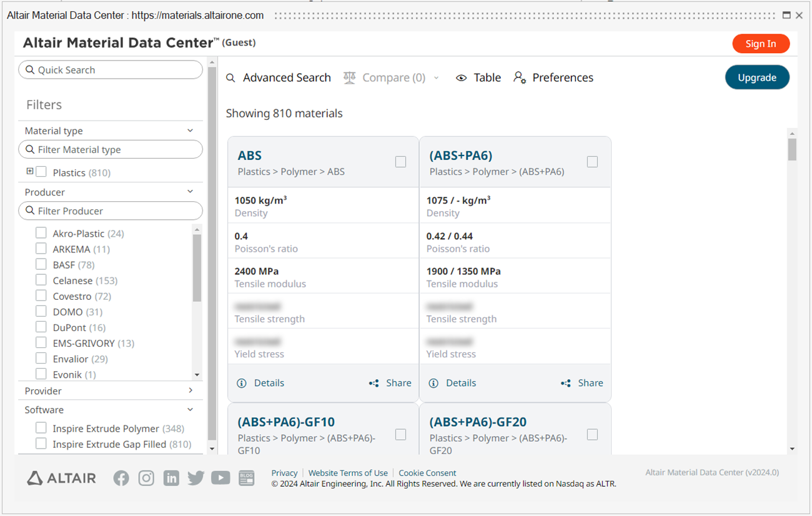Open the Table view menu item
The image size is (812, 516).
478,77
